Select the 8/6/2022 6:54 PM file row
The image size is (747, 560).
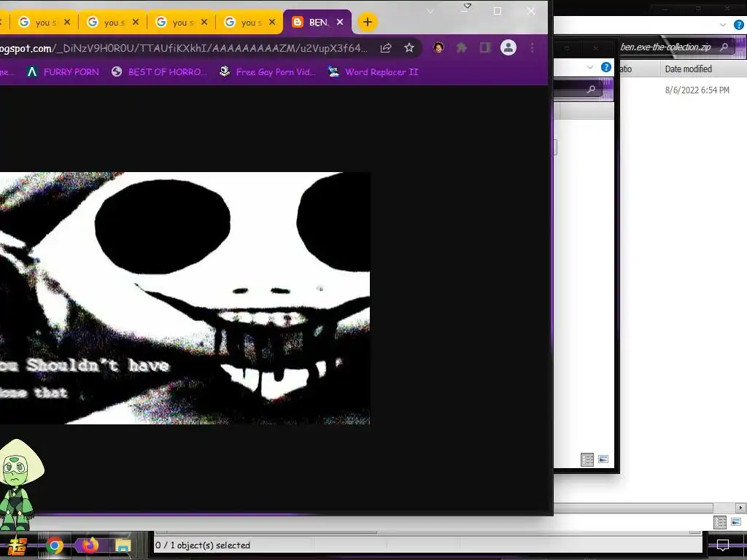pyautogui.click(x=697, y=90)
